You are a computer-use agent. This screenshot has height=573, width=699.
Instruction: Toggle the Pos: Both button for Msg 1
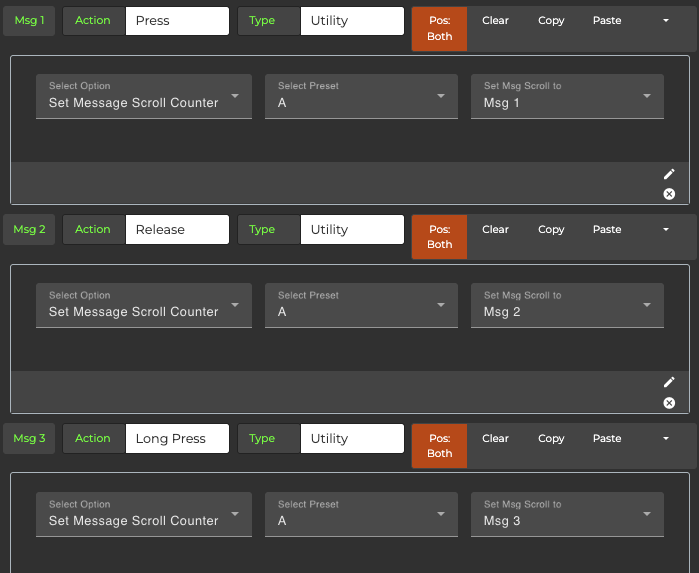click(439, 29)
